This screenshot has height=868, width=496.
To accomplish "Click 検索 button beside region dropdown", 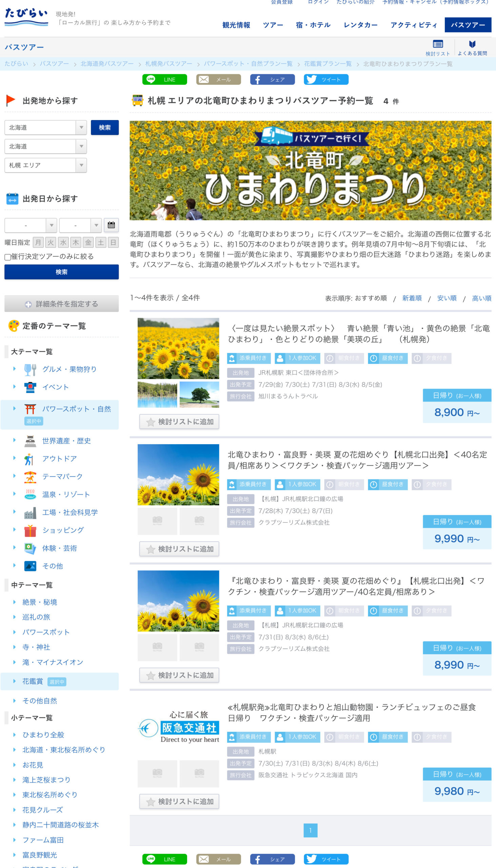I will point(105,127).
